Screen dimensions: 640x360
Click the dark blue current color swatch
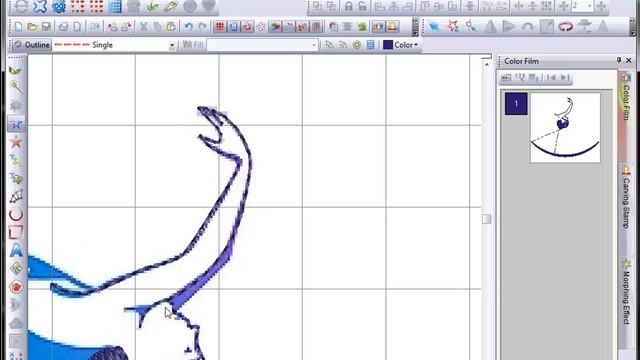(x=388, y=45)
